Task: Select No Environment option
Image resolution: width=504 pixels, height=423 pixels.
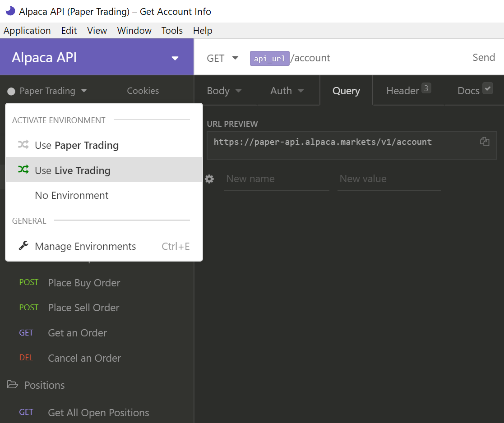Action: pyautogui.click(x=104, y=195)
